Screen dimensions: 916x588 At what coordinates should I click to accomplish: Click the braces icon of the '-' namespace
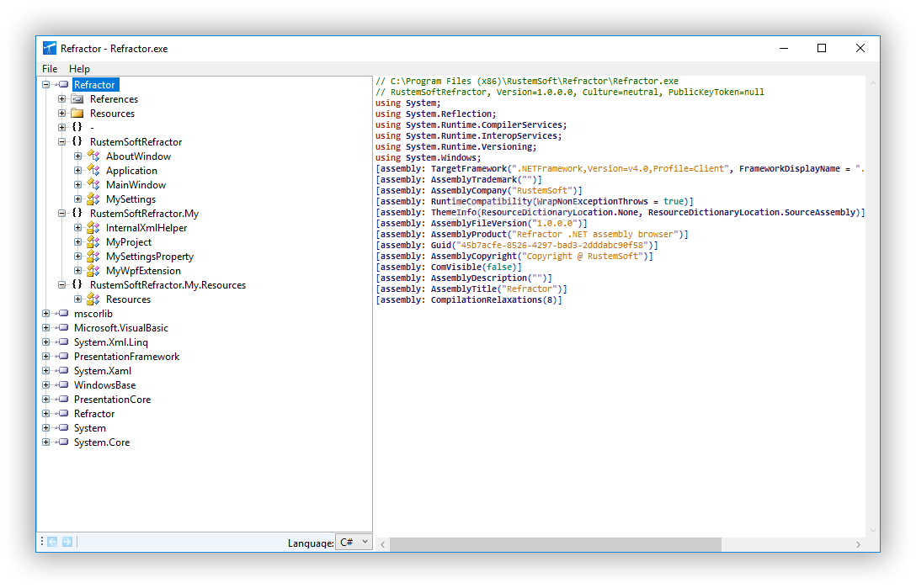point(77,127)
